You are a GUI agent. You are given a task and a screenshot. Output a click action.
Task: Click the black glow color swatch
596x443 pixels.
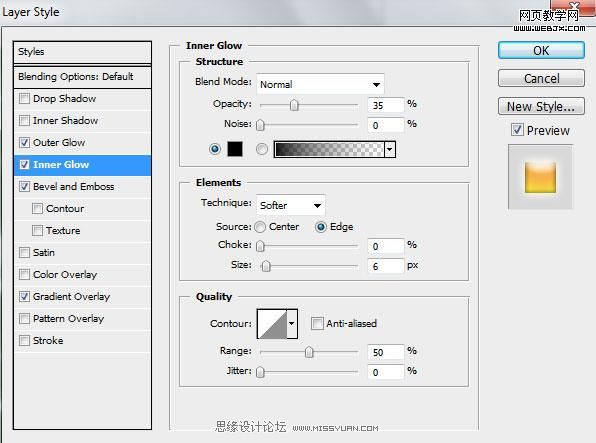235,149
